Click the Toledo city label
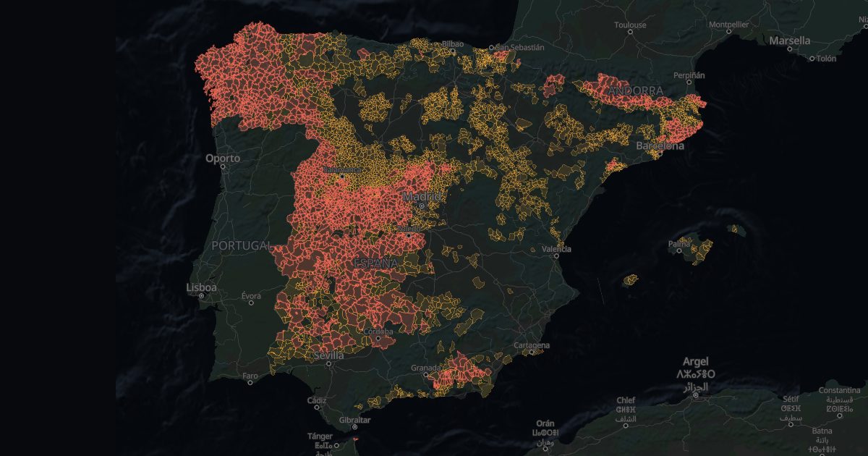Viewport: 868px width, 456px height. point(407,229)
